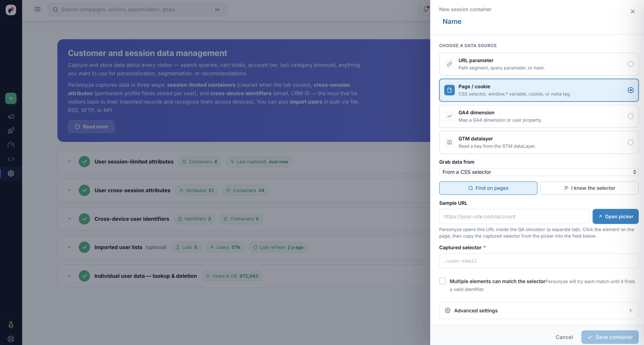Image resolution: width=644 pixels, height=345 pixels.
Task: Click Last refresh 2 y ago badge
Action: pos(278,247)
